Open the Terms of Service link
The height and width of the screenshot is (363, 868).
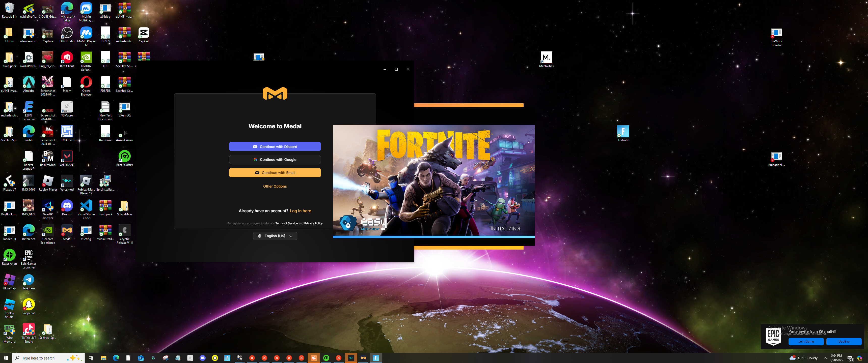tap(286, 223)
